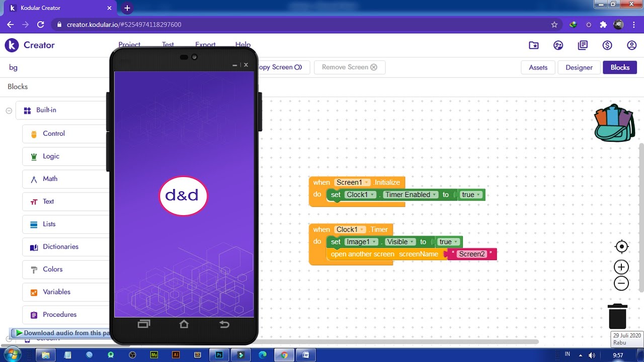Open the dollar monetization icon
The height and width of the screenshot is (362, 644).
(607, 45)
